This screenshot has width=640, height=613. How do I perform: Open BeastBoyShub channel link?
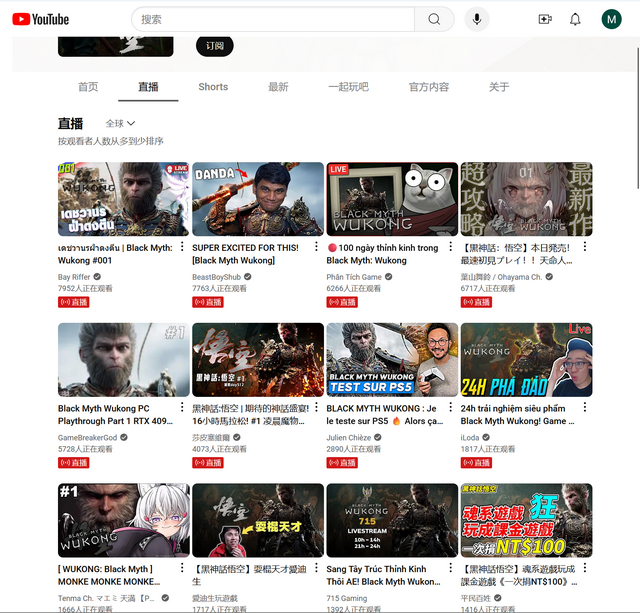(x=216, y=277)
